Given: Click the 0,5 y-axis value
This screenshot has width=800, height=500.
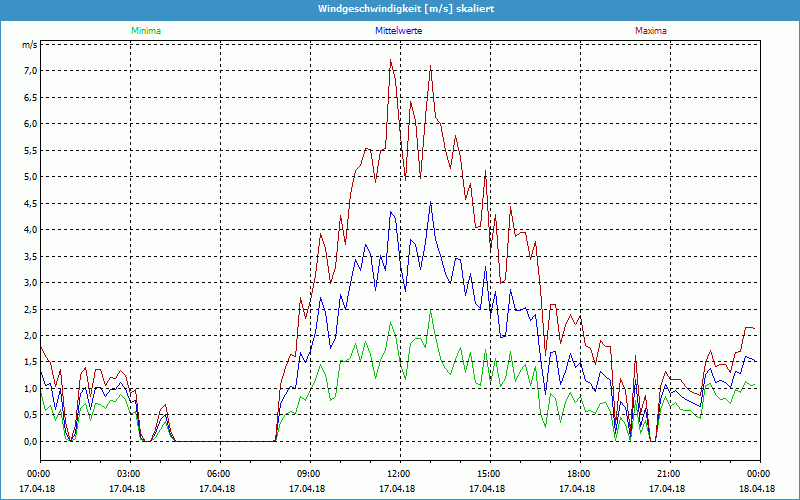Looking at the screenshot, I should (31, 415).
